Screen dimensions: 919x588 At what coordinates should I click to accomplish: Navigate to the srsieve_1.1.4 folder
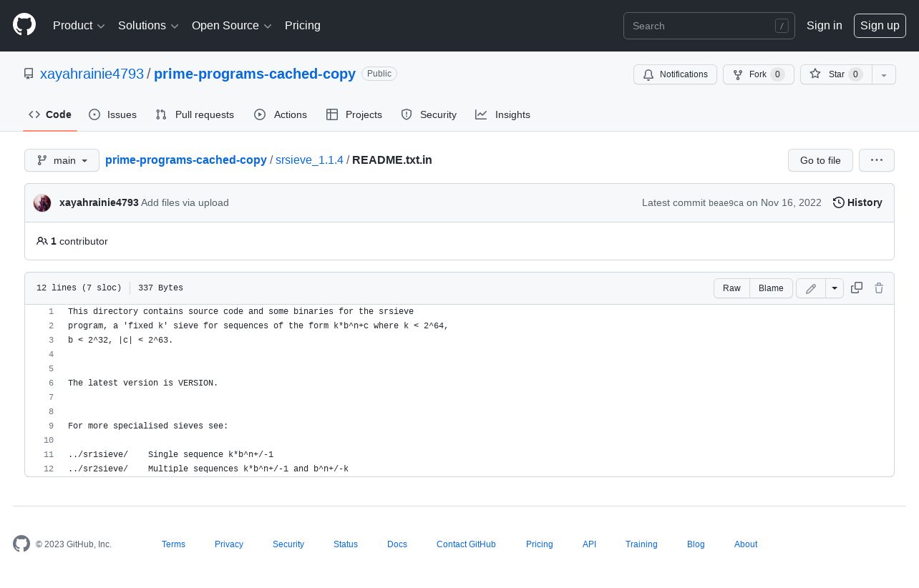point(309,160)
